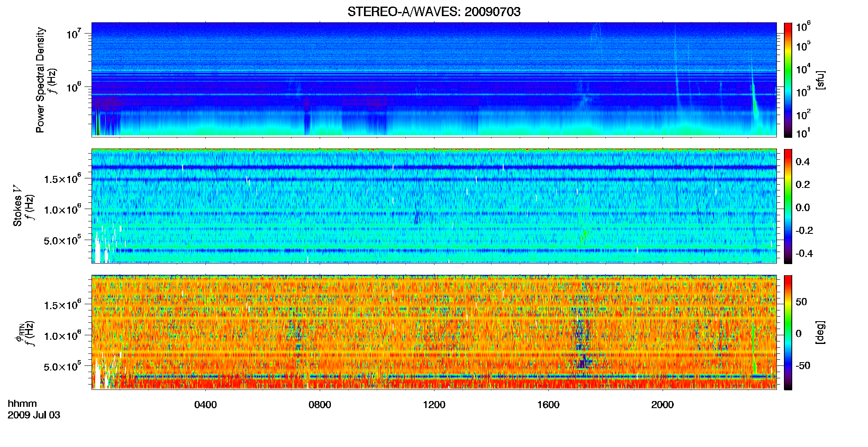Click the 1200 time tick label

coord(434,405)
